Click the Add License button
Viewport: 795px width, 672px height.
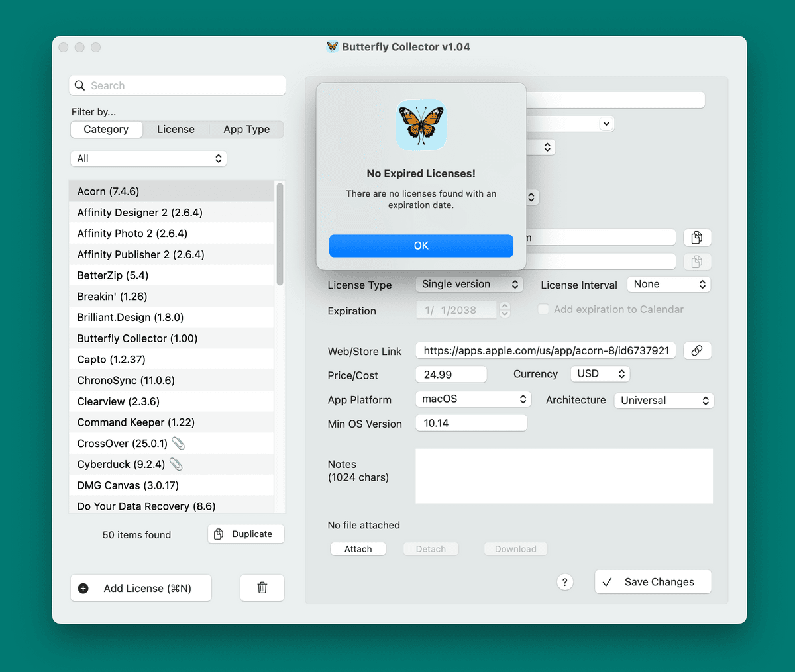coord(140,588)
